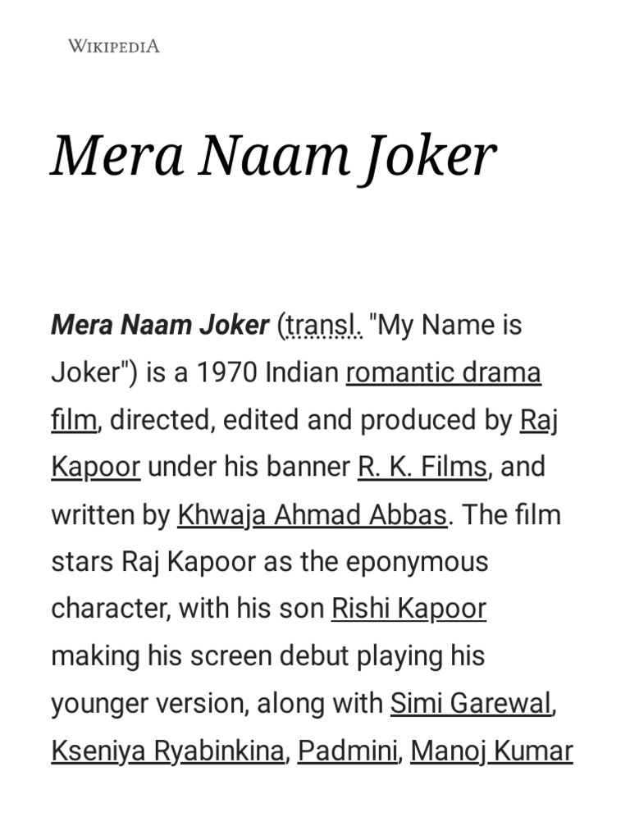Follow the Kseniya Ryabinkina link
The height and width of the screenshot is (840, 630).
point(168,751)
